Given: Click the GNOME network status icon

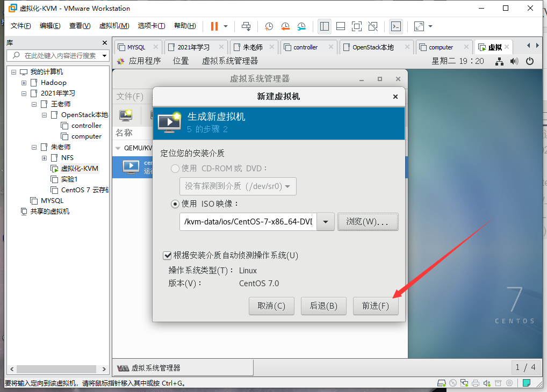Looking at the screenshot, I should (499, 61).
